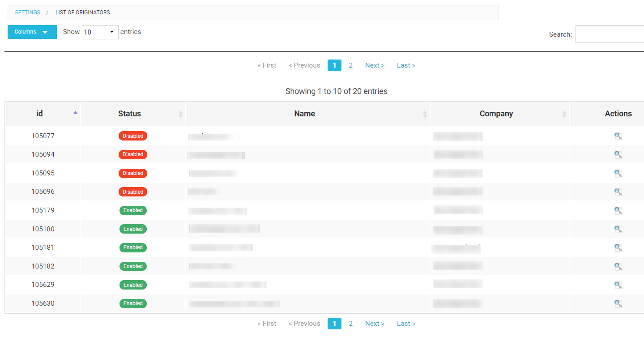Sort by the Status column header
This screenshot has height=341, width=644.
[130, 114]
